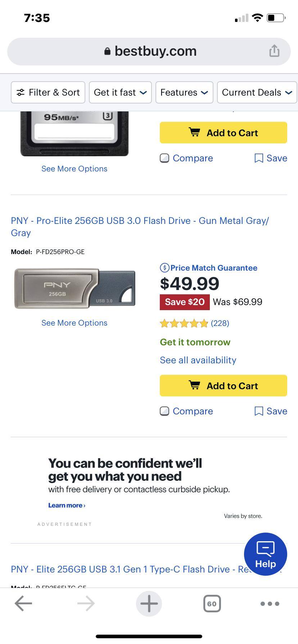The image size is (298, 644).
Task: Tap the three-dots browser menu icon
Action: coord(269,603)
